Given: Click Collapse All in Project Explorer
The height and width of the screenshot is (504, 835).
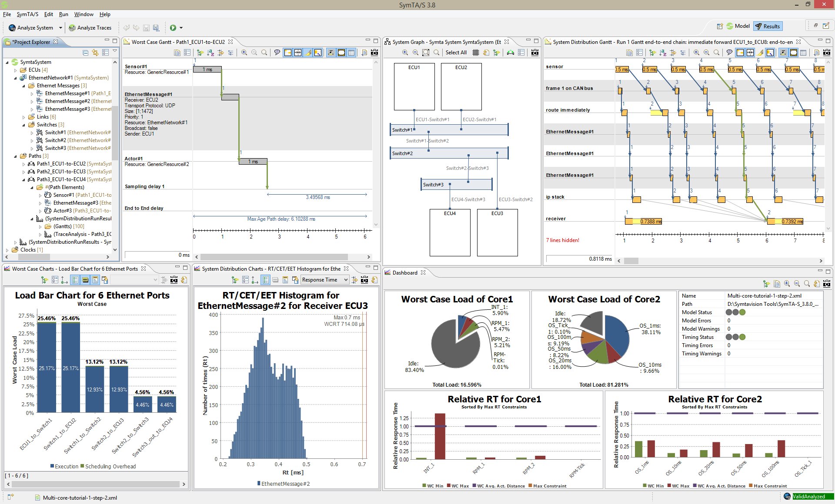Looking at the screenshot, I should [x=85, y=53].
